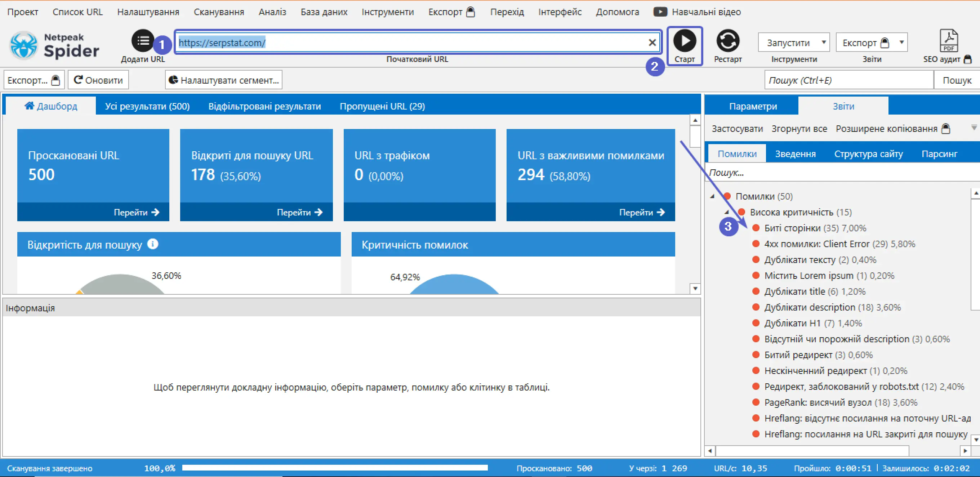Collapse the Висока критичність group

(x=727, y=212)
